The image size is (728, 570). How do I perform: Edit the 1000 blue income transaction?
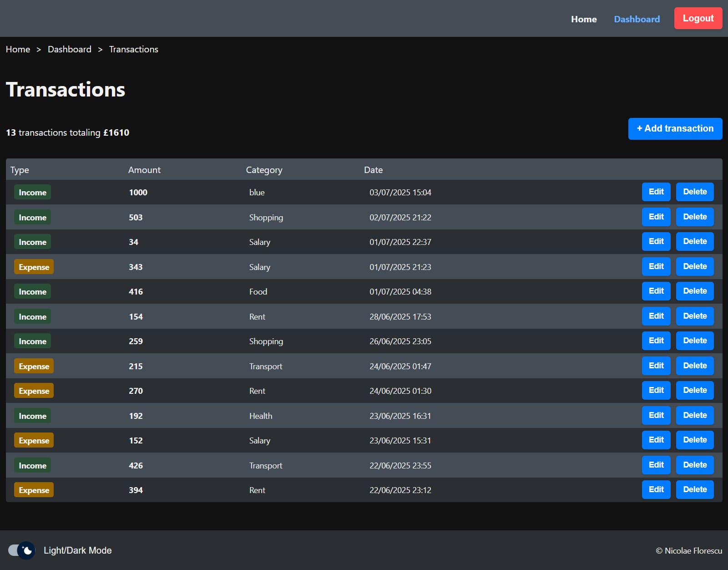656,192
